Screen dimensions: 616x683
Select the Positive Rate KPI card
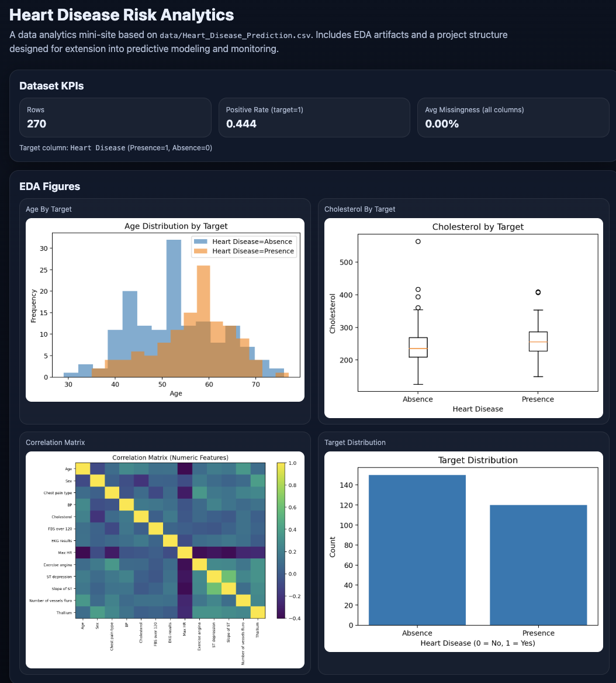314,118
